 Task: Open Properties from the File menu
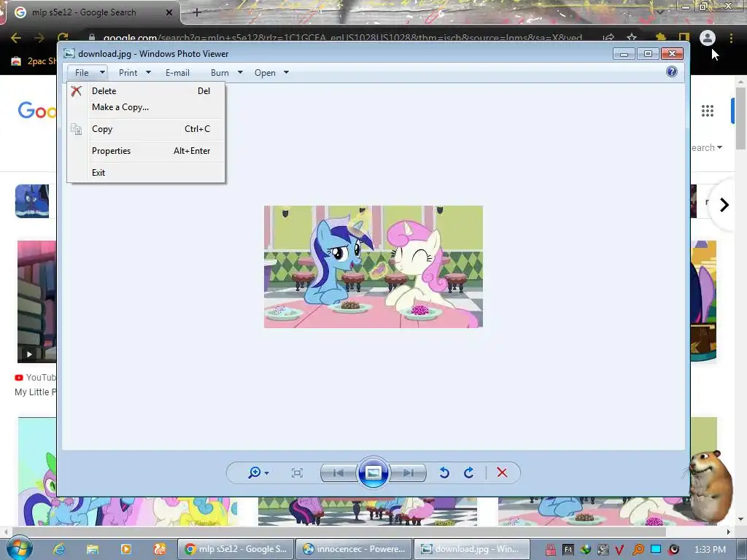[146, 151]
